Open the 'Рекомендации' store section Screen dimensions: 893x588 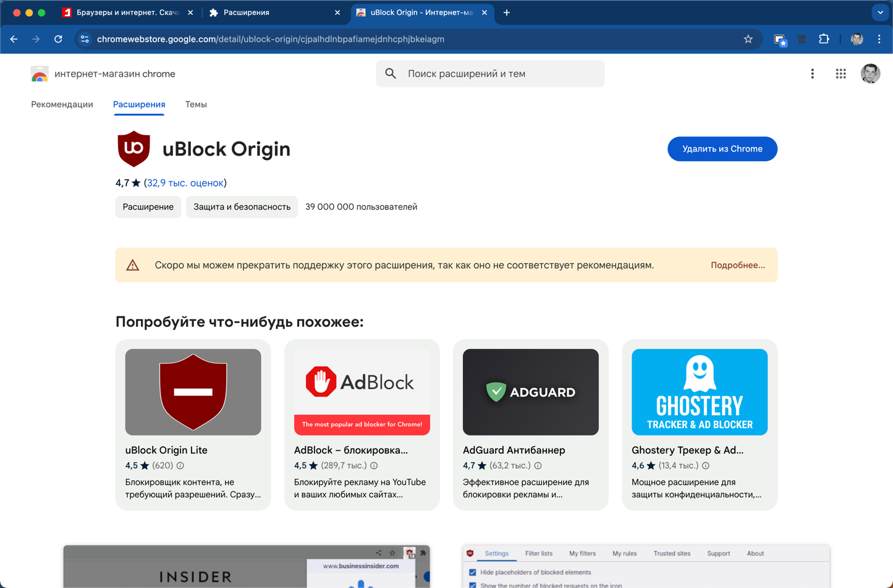coord(62,104)
